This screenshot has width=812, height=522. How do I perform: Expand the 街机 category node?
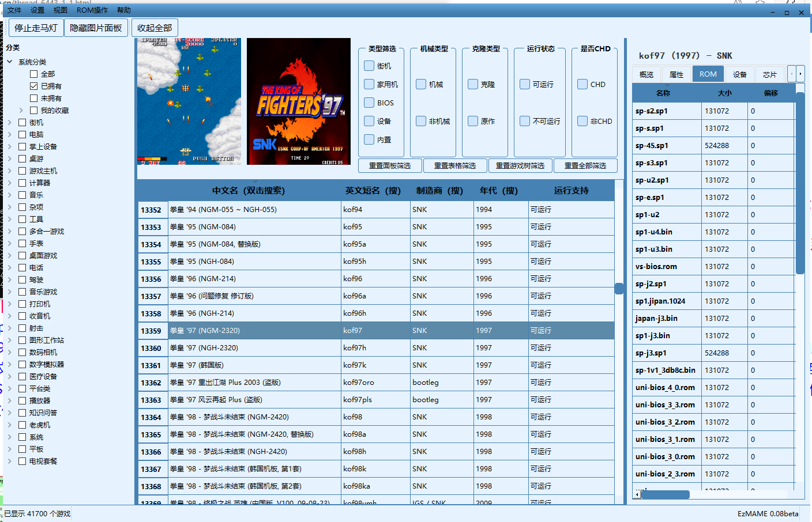tap(10, 122)
